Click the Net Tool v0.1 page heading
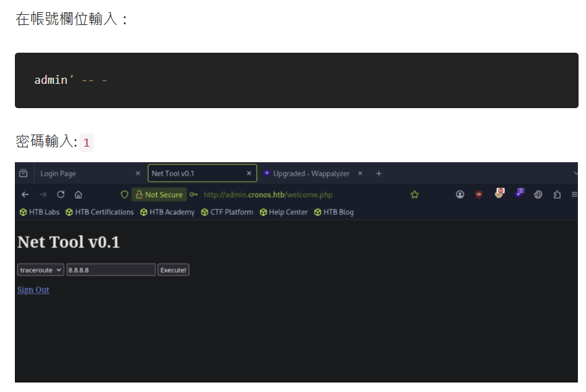Viewport: 586px width, 392px height. click(68, 242)
